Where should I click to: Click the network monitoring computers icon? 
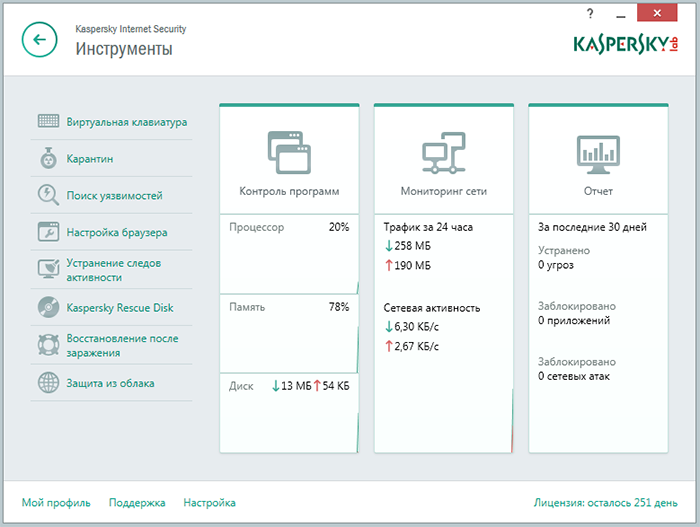[444, 152]
